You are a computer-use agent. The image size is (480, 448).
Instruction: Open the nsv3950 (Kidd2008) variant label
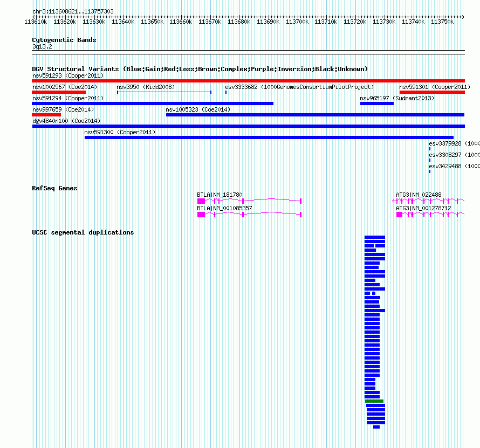(146, 87)
